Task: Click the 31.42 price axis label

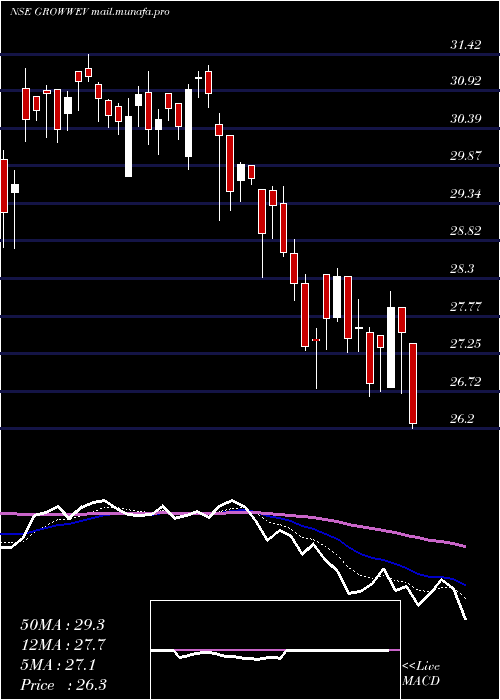Action: (x=466, y=44)
